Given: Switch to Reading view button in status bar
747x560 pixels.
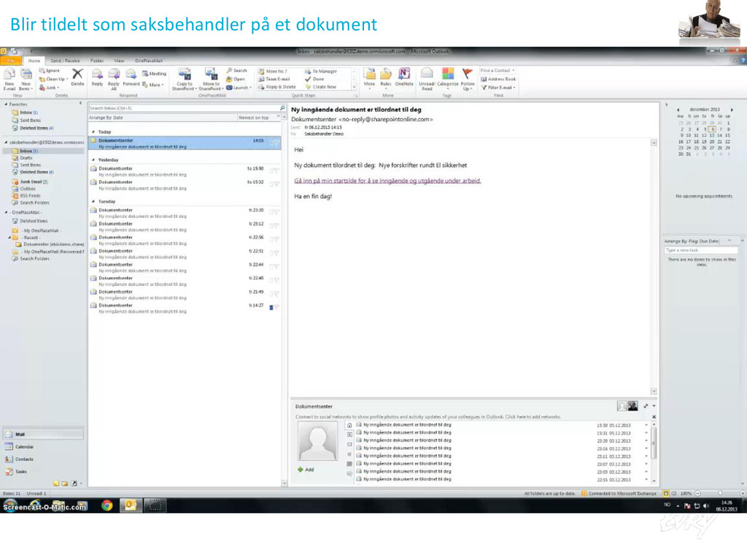Looking at the screenshot, I should 674,494.
